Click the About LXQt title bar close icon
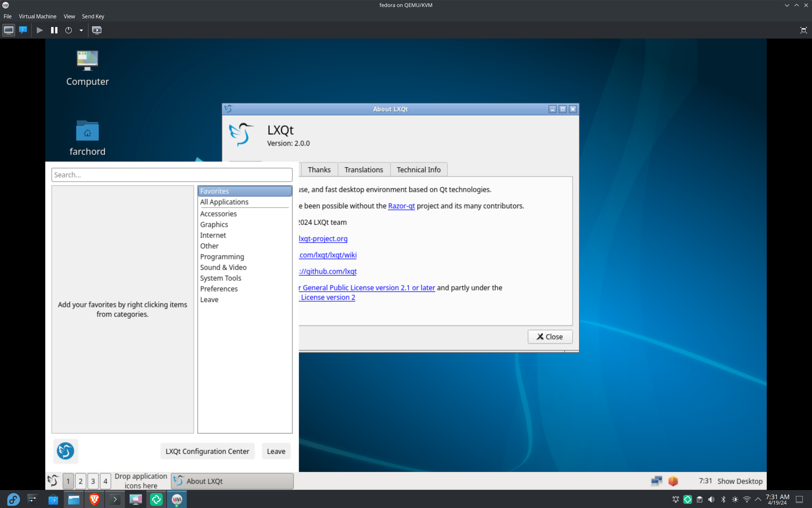The width and height of the screenshot is (812, 508). coord(573,109)
